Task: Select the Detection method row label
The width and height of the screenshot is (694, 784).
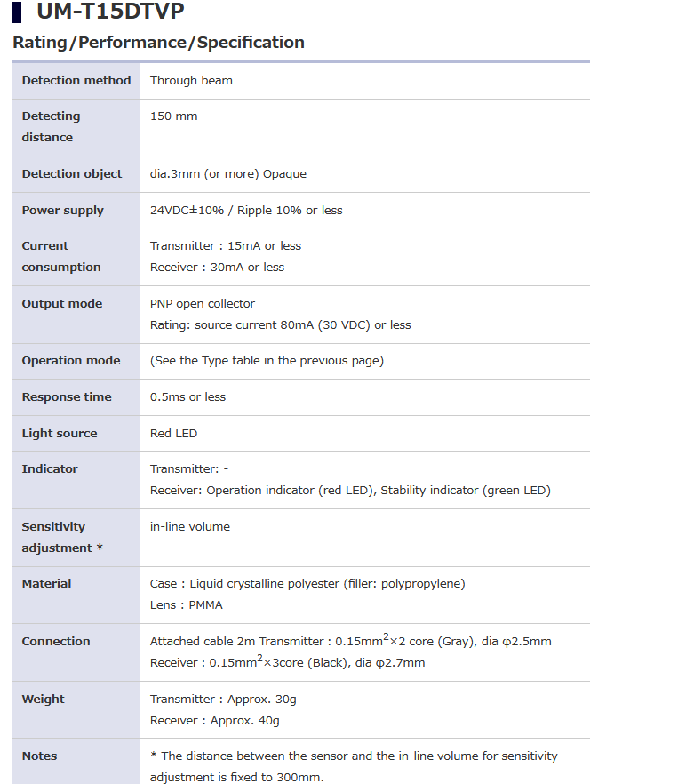Action: pyautogui.click(x=76, y=81)
